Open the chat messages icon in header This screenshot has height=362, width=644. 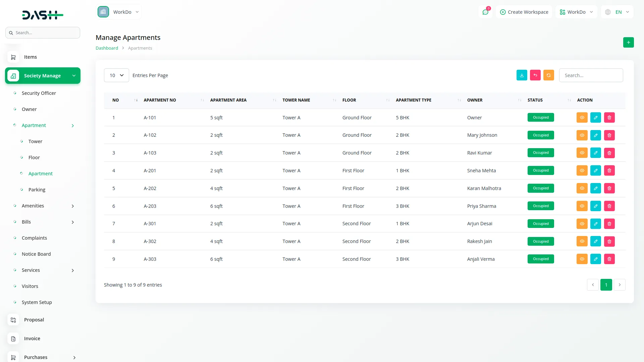click(485, 12)
